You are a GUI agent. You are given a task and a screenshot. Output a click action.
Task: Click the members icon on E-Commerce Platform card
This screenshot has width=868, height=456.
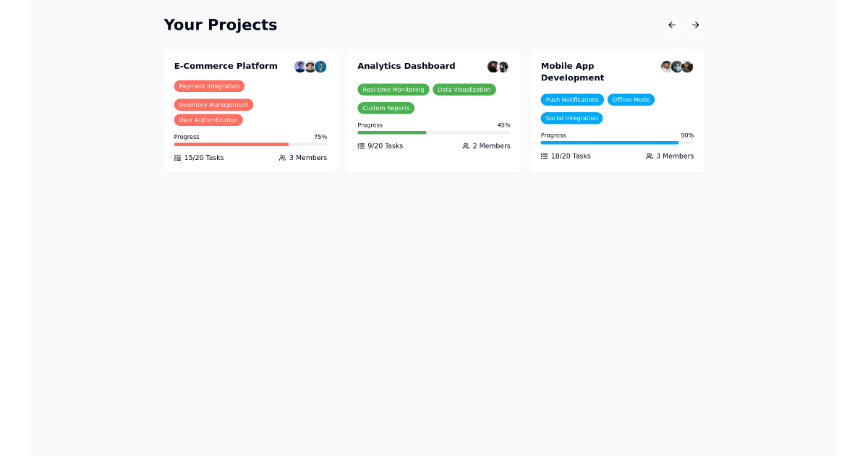coord(282,157)
